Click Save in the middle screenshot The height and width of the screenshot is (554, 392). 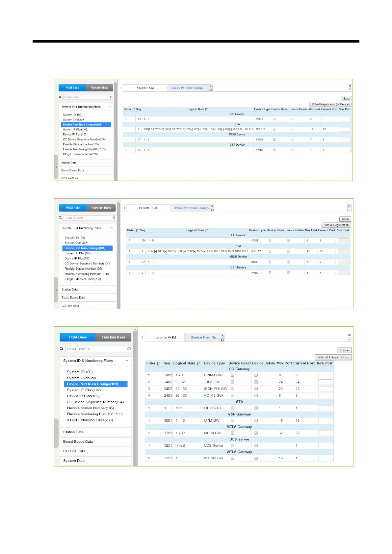click(x=345, y=219)
